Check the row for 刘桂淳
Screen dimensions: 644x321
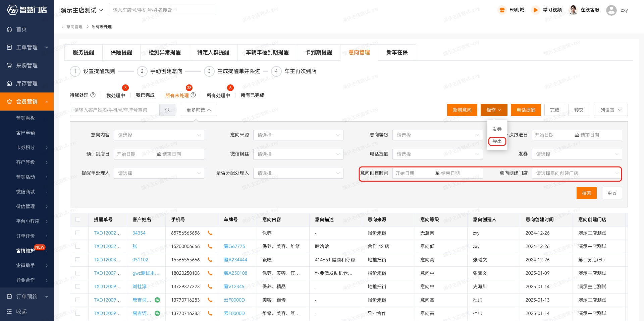pos(78,286)
